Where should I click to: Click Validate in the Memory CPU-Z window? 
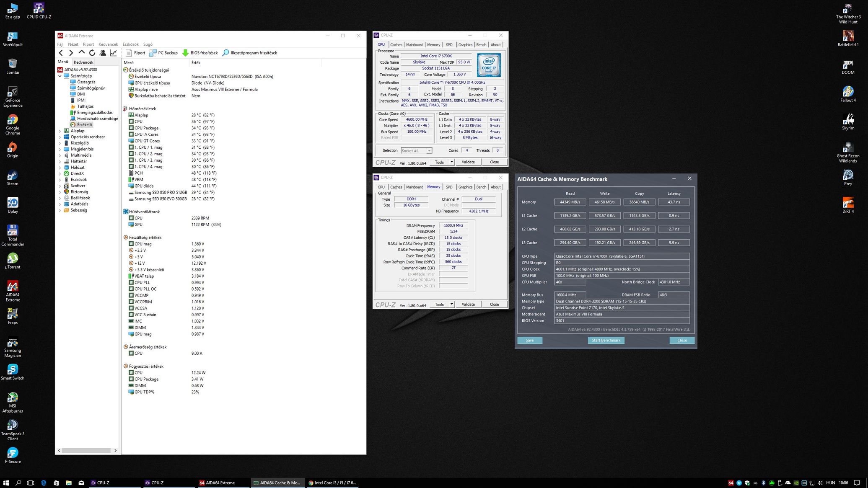[468, 305]
